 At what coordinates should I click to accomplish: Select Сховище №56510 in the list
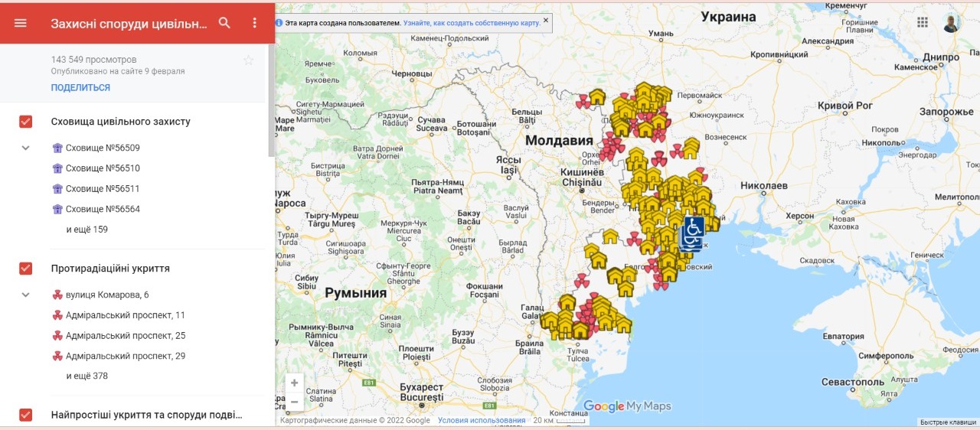[x=103, y=168]
